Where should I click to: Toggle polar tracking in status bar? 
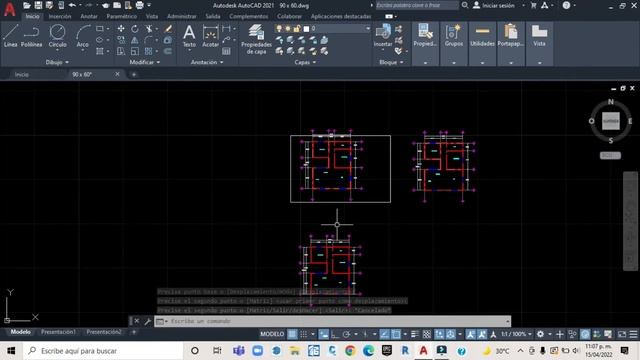346,334
